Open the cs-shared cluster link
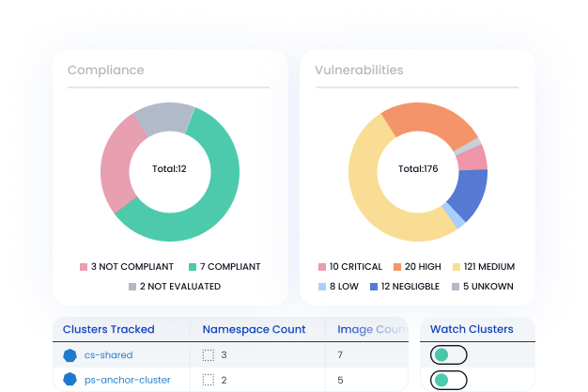This screenshot has width=588, height=392. pos(108,355)
